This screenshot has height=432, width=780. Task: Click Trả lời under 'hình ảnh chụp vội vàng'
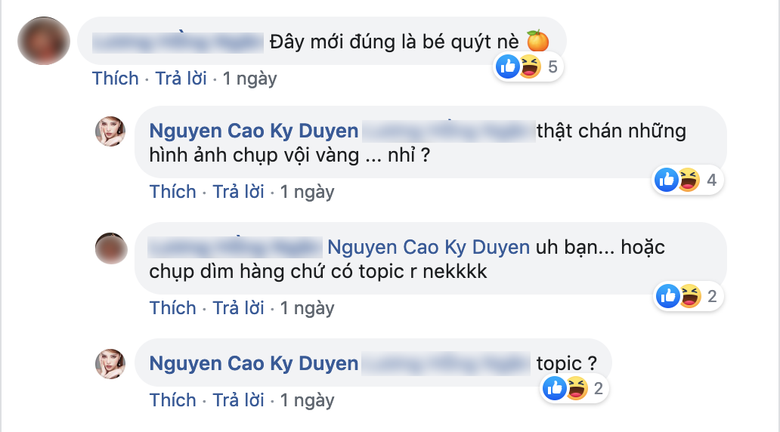click(x=238, y=192)
